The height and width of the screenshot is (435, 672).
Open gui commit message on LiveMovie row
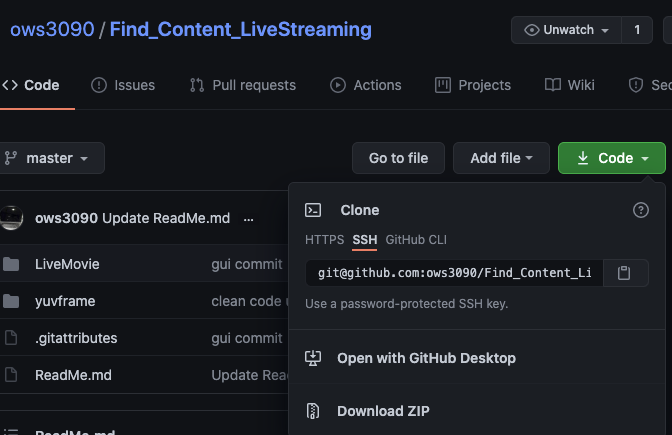(247, 264)
